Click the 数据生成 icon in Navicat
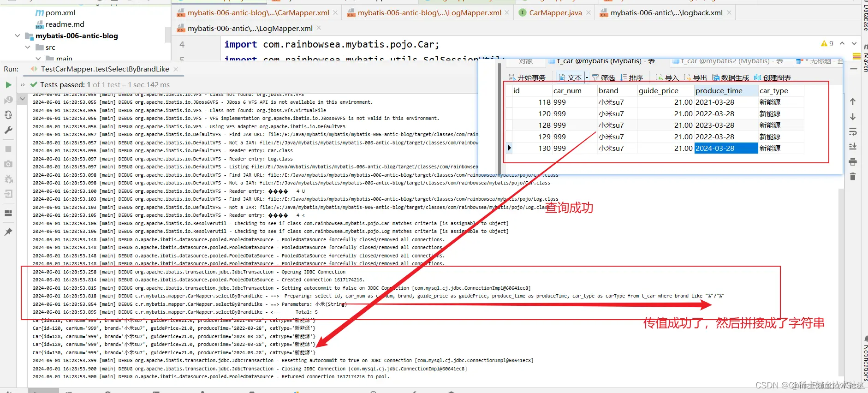 (731, 77)
